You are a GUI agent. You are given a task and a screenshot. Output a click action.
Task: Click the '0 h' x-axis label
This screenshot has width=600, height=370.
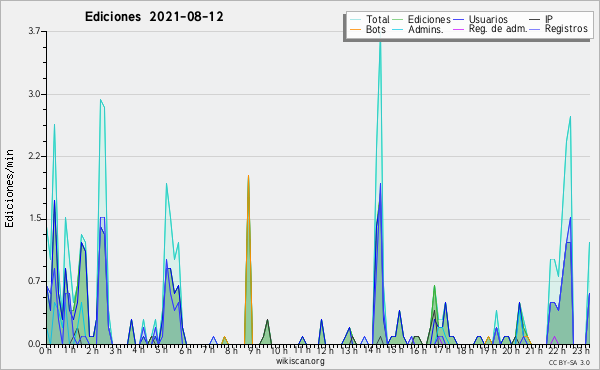pos(46,350)
